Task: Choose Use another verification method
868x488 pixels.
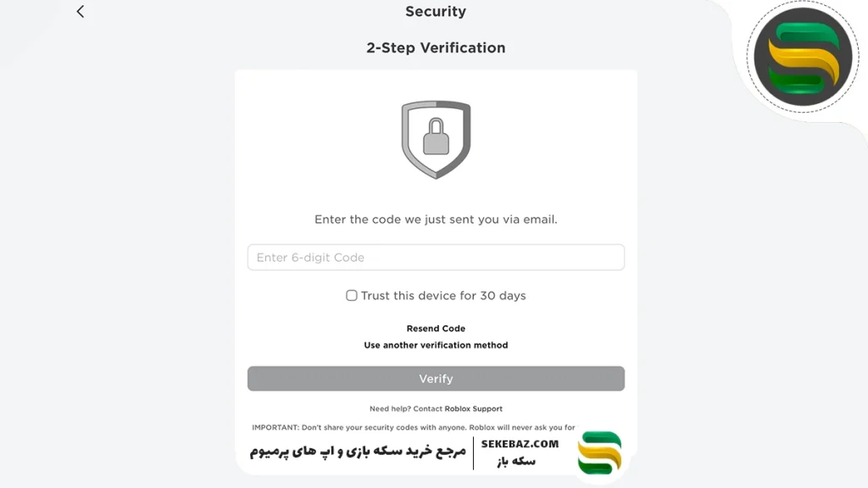Action: [435, 345]
